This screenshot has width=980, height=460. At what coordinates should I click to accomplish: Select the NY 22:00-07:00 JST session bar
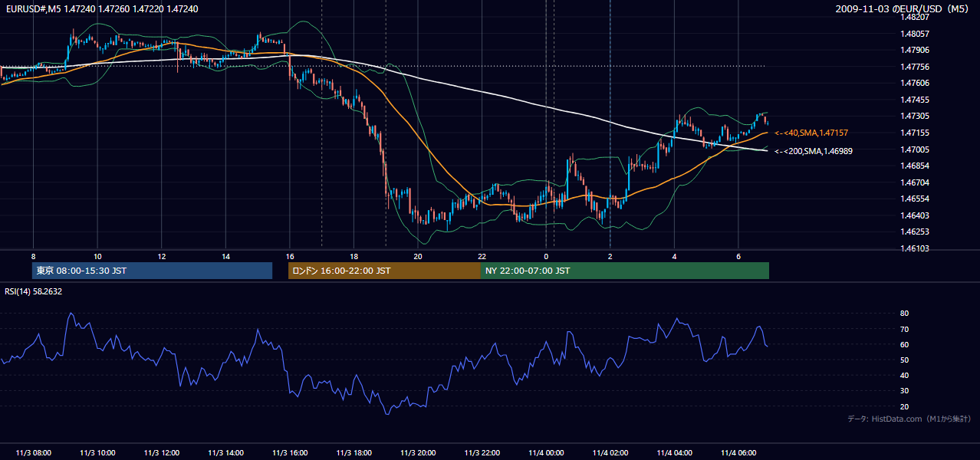625,271
